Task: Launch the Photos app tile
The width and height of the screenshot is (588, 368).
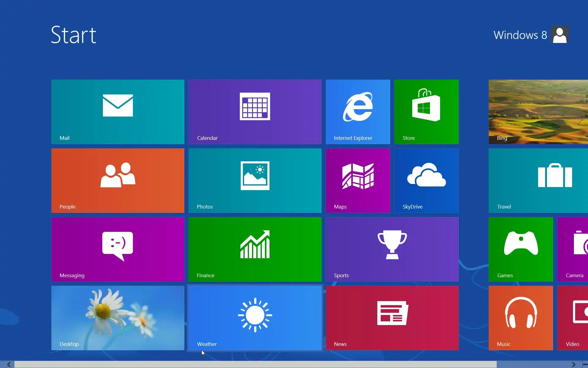Action: click(x=255, y=180)
